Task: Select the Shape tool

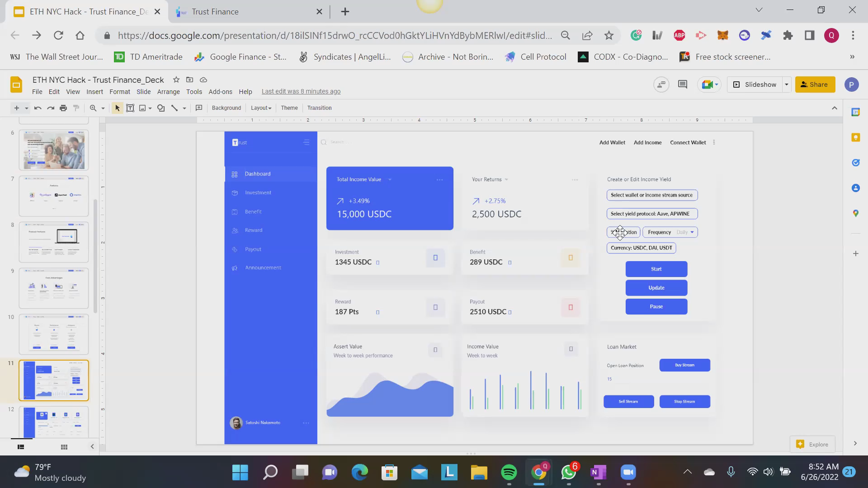Action: click(x=161, y=108)
